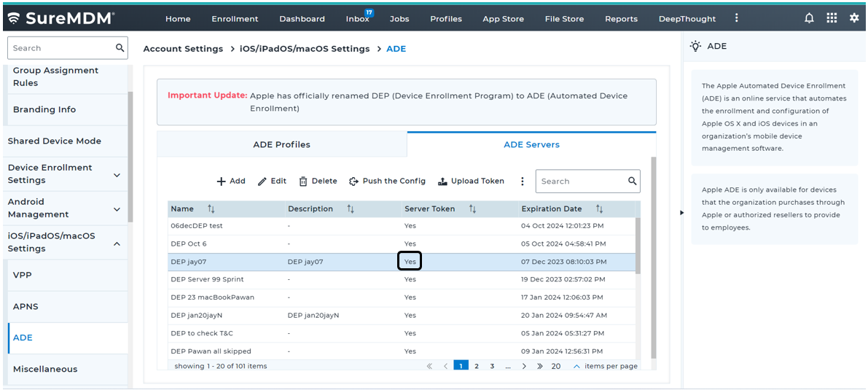Viewport: 868px width, 390px height.
Task: Click the Edit server button
Action: pyautogui.click(x=272, y=182)
